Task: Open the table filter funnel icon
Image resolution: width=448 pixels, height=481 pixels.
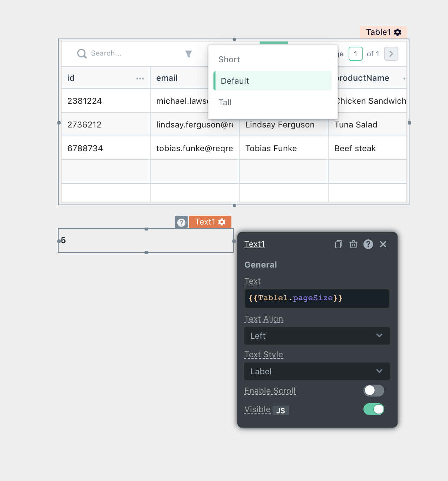Action: tap(188, 54)
